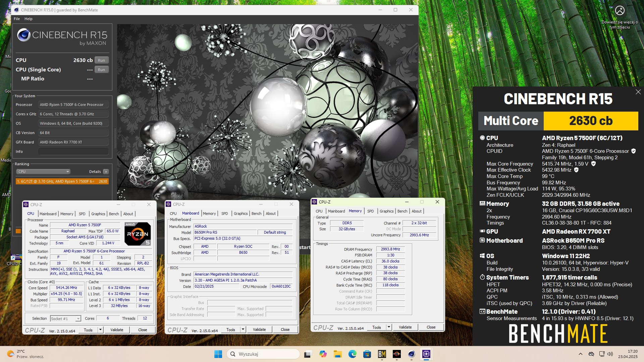Open Bench tab in CPU-Z CPU window
This screenshot has width=644, height=362.
click(x=114, y=214)
